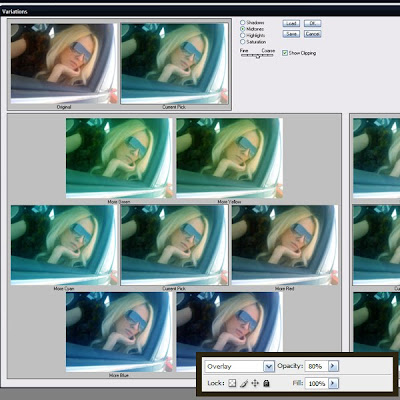Select the Saturation radio button
The height and width of the screenshot is (400, 400).
[243, 42]
